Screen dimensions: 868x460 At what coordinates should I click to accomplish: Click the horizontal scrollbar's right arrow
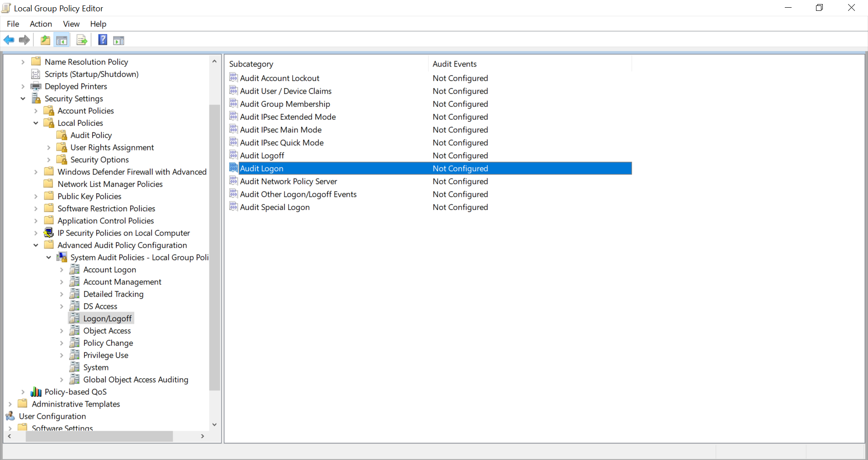pos(202,436)
